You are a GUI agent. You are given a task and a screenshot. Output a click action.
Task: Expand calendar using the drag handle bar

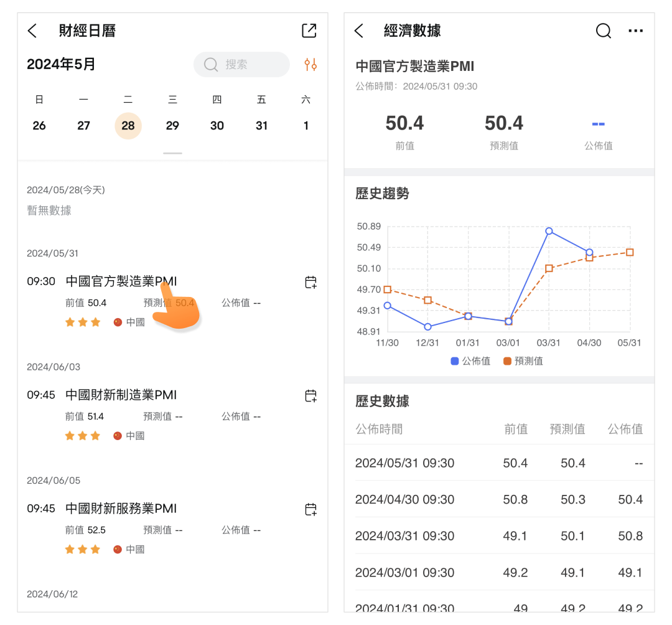point(172,153)
